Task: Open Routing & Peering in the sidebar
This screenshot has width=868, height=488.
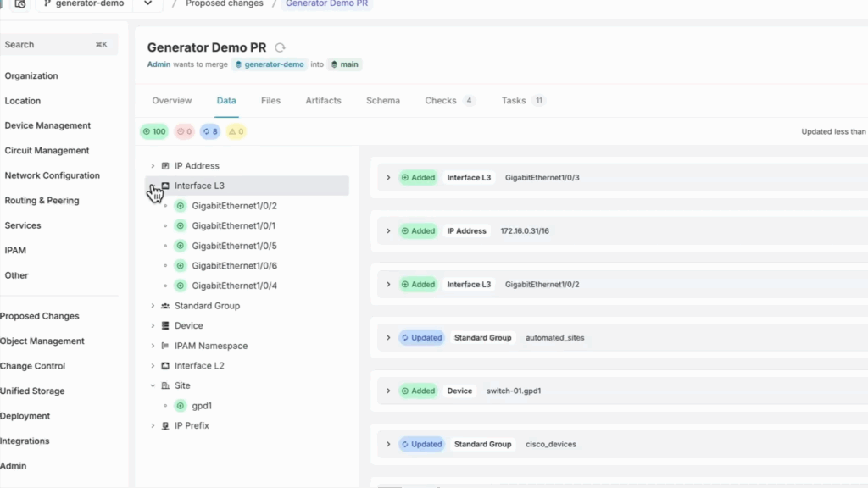Action: point(42,200)
